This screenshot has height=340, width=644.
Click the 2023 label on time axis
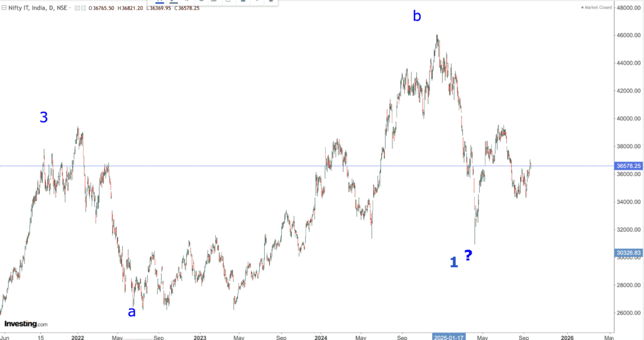[x=200, y=337]
